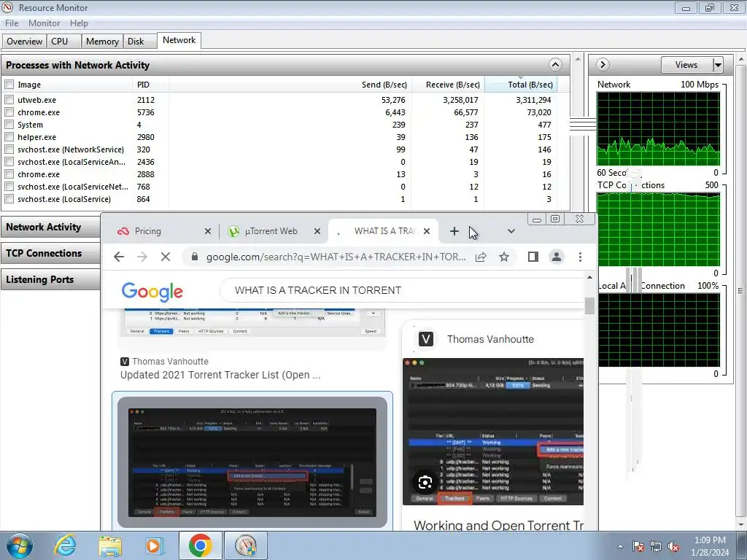Click the Resource Monitor title bar icon
Image resolution: width=747 pixels, height=560 pixels.
click(7, 7)
